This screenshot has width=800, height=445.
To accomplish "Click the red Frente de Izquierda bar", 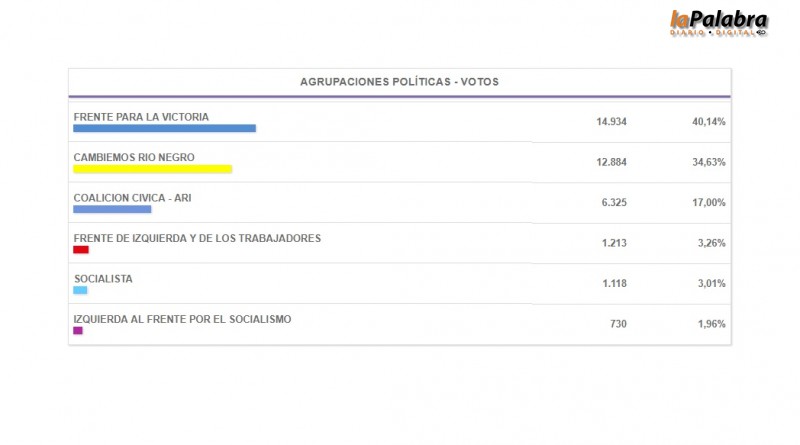I will coord(81,250).
